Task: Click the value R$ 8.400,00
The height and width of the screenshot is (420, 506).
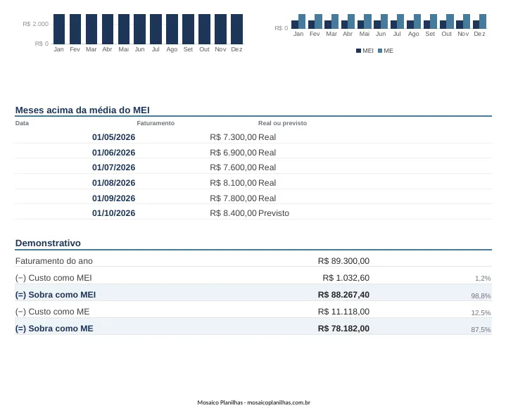Action: click(x=233, y=213)
